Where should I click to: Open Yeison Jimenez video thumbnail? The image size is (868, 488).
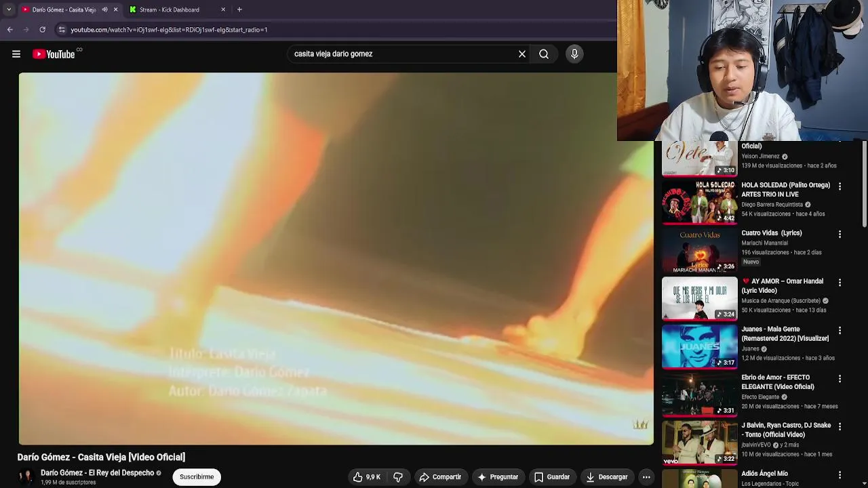(699, 158)
